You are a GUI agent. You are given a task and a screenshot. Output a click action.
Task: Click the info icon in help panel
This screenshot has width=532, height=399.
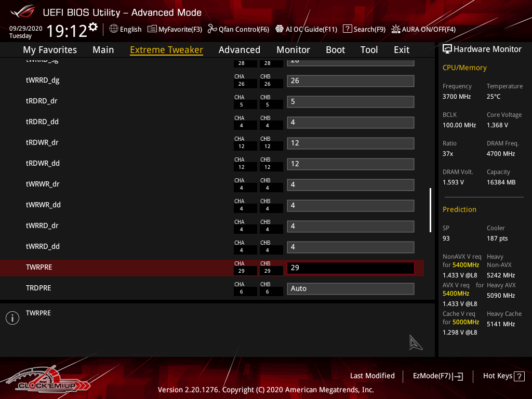(12, 318)
